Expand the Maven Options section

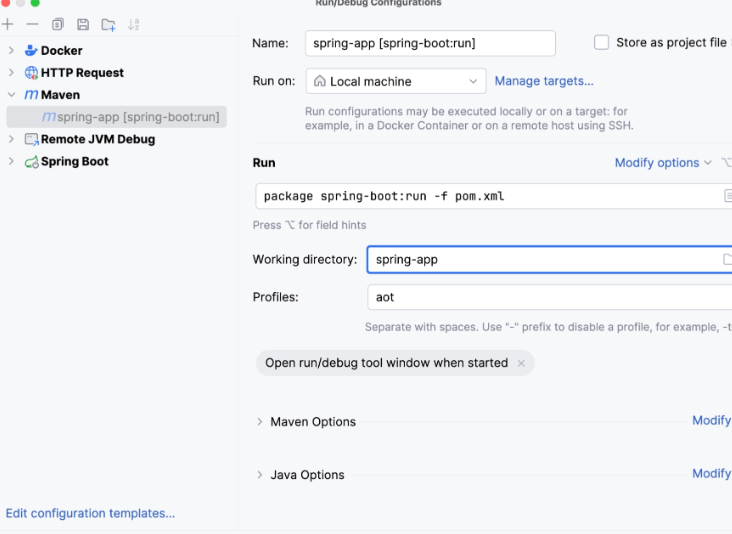(x=260, y=422)
